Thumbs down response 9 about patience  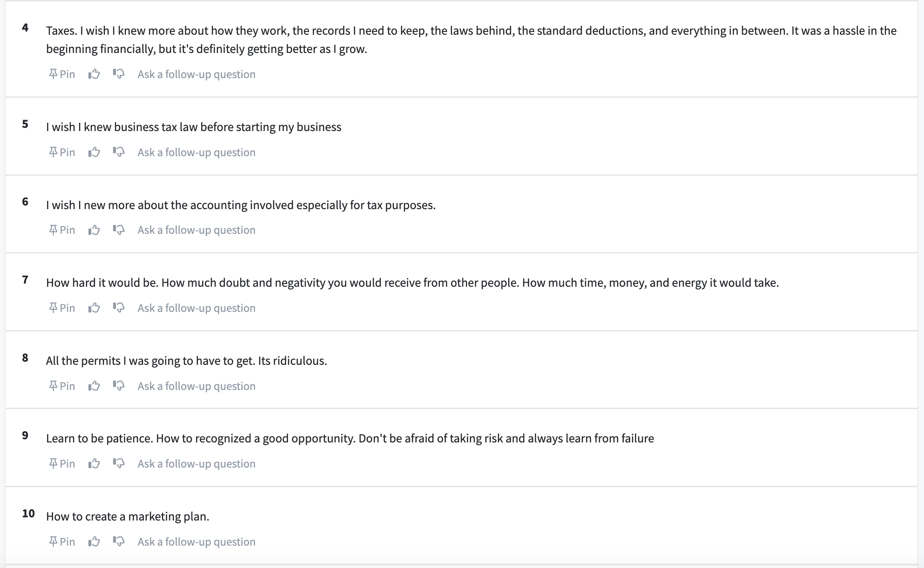[x=119, y=463]
